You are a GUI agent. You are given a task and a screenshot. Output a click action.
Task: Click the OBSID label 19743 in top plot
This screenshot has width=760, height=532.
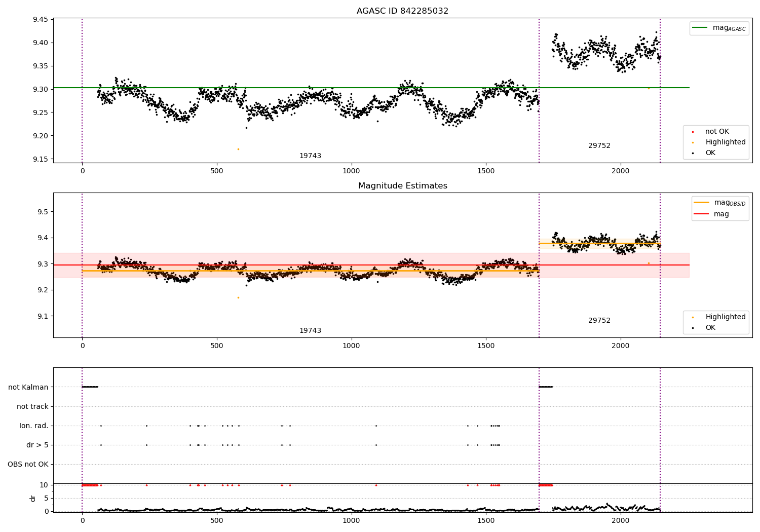pyautogui.click(x=310, y=156)
